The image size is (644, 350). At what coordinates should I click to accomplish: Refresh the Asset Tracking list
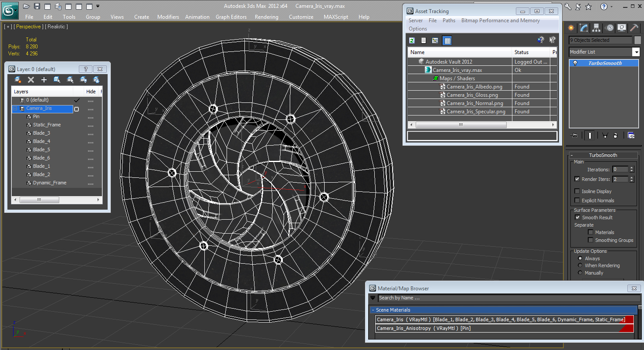point(412,41)
